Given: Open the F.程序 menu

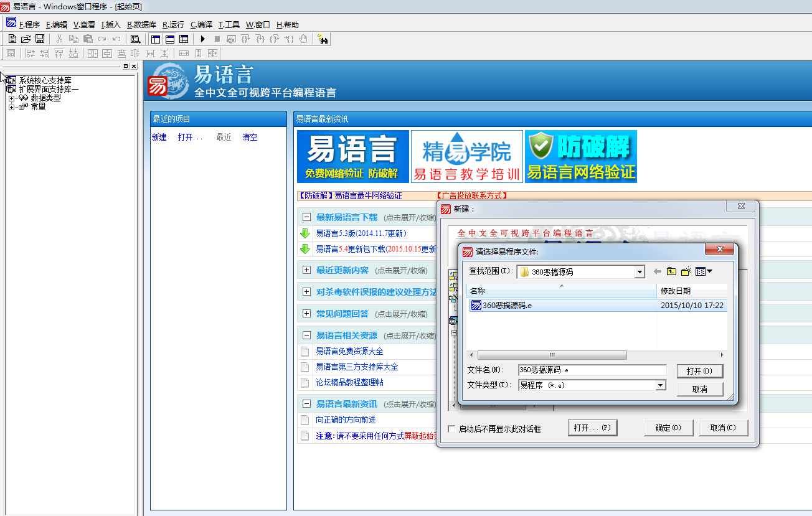Looking at the screenshot, I should coord(29,25).
